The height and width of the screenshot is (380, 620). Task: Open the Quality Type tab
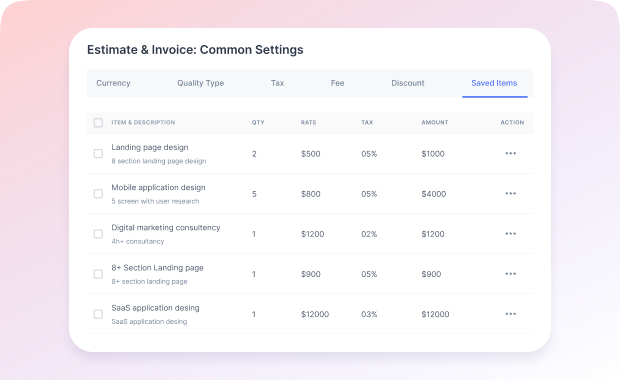(x=200, y=83)
